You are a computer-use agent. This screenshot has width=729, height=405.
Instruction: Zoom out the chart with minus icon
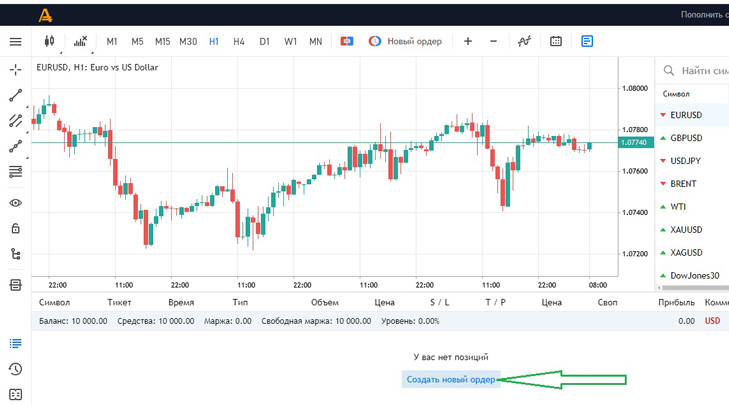tap(493, 42)
